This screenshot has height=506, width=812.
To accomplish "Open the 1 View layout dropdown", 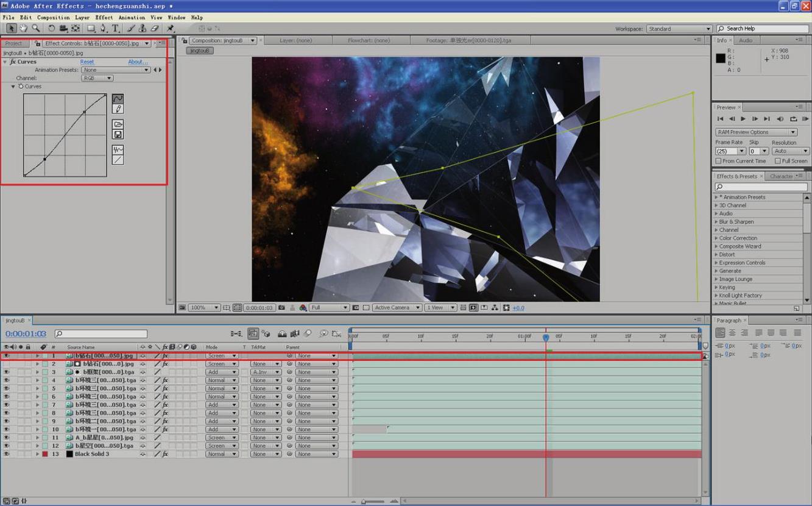I will point(440,308).
